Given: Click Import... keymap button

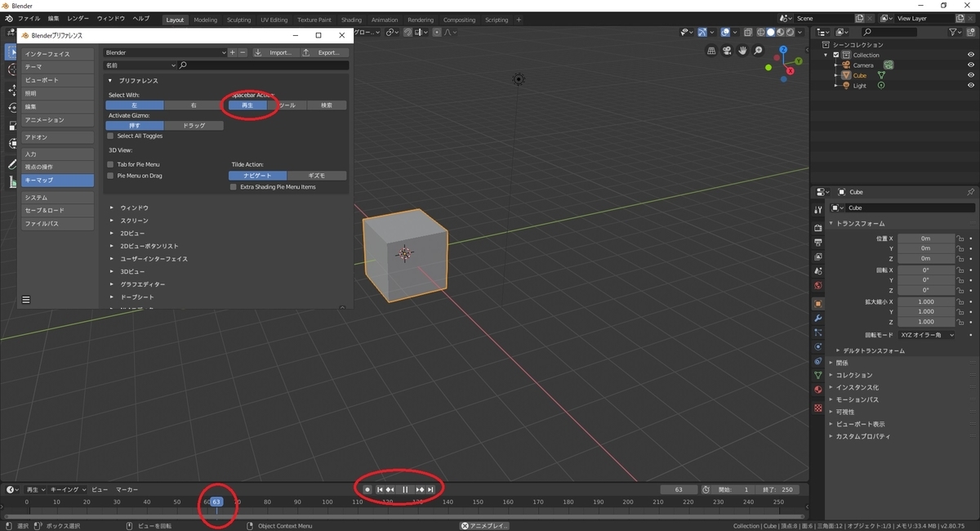Looking at the screenshot, I should (x=274, y=52).
